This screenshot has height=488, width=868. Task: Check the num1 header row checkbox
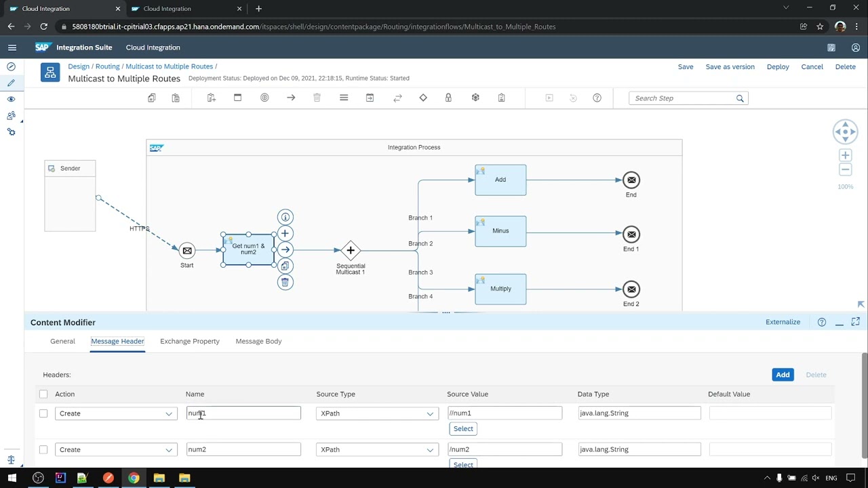click(x=43, y=413)
